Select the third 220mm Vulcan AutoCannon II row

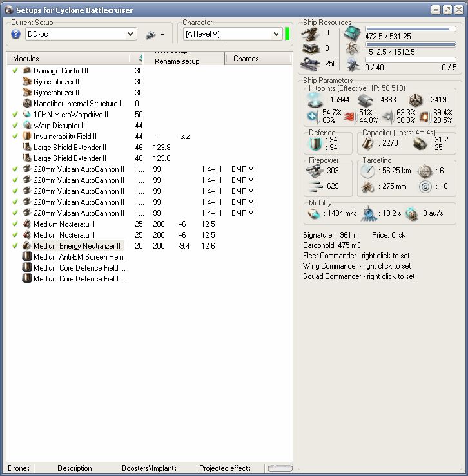point(149,191)
